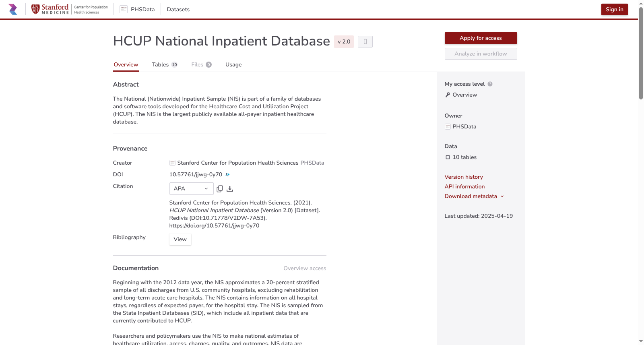Click the scrollbar up arrow
644x345 pixels.
(x=641, y=3)
